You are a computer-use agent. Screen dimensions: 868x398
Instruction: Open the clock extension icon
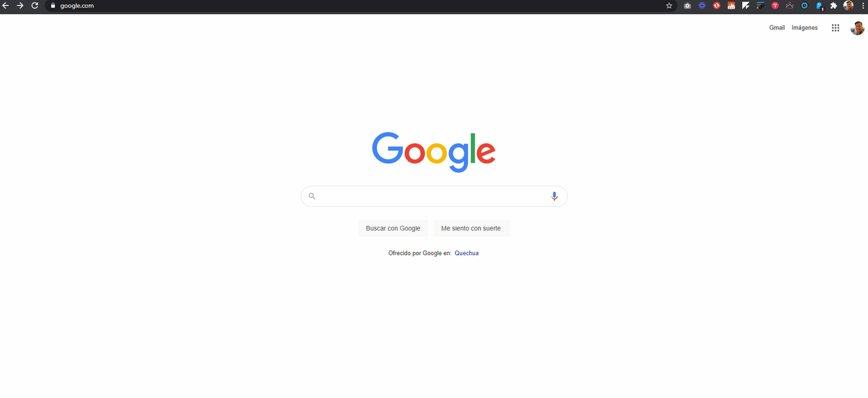804,5
